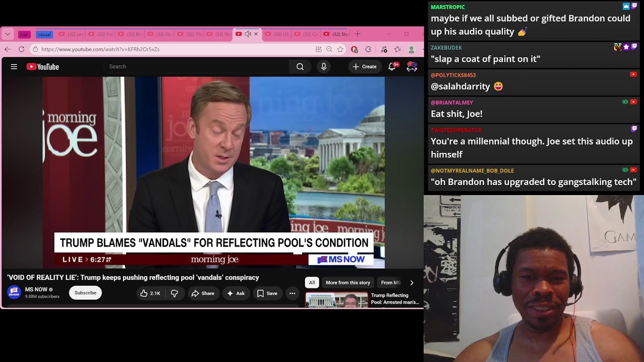Open the more actions ellipsis menu
The height and width of the screenshot is (362, 644).
click(292, 293)
